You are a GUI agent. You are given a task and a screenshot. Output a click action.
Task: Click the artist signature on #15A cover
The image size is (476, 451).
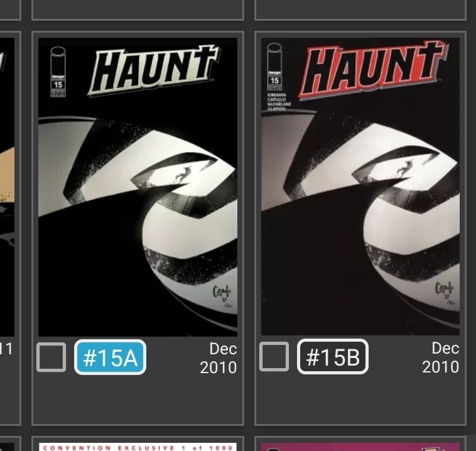(223, 296)
